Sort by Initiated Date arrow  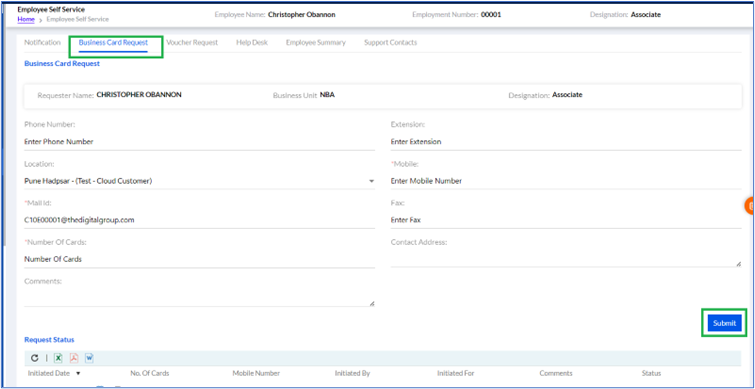(78, 374)
